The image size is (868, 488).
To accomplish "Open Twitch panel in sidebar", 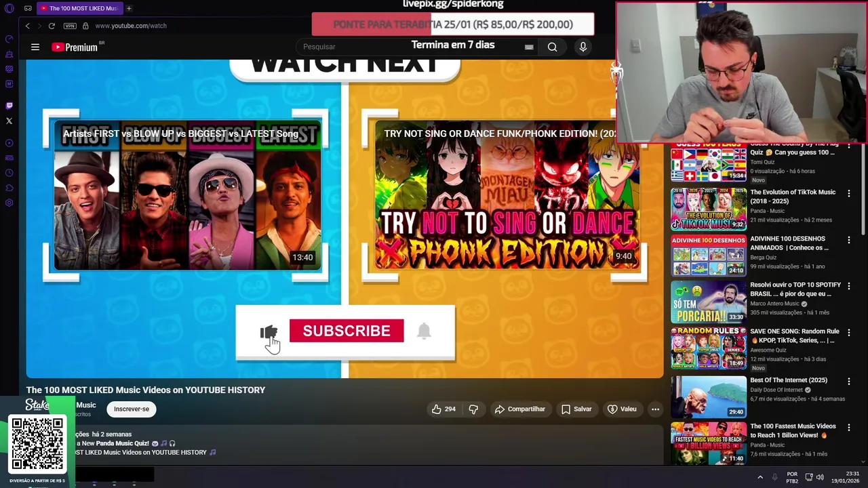I will point(9,106).
